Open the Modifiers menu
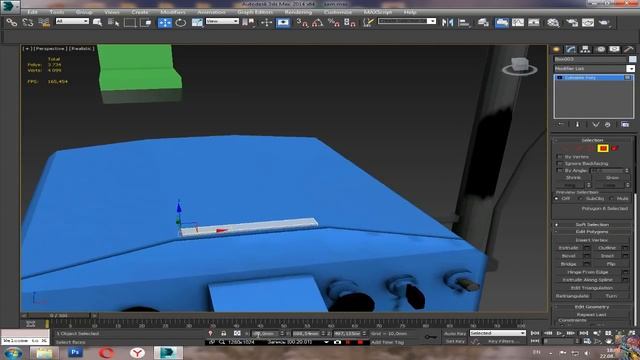 coord(173,12)
